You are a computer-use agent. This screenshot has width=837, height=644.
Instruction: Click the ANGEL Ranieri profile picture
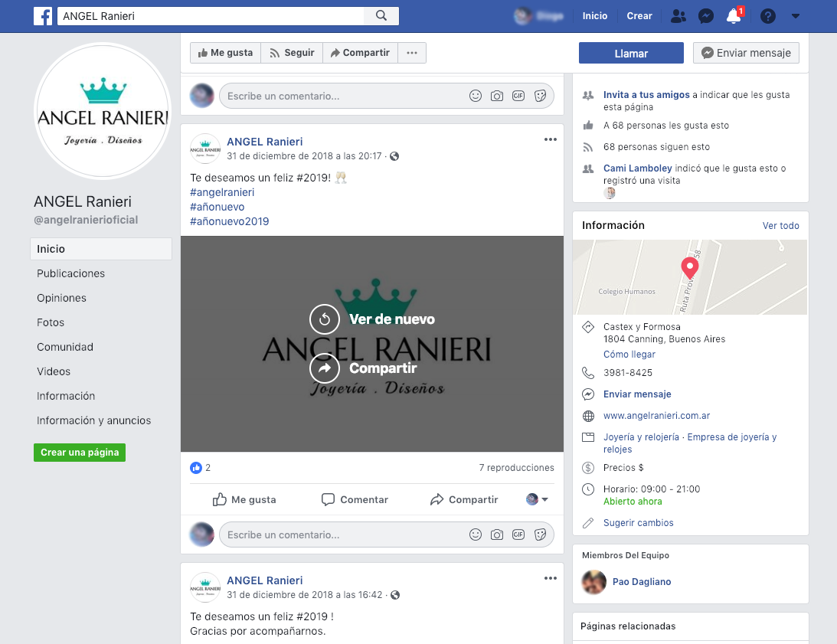coord(103,110)
